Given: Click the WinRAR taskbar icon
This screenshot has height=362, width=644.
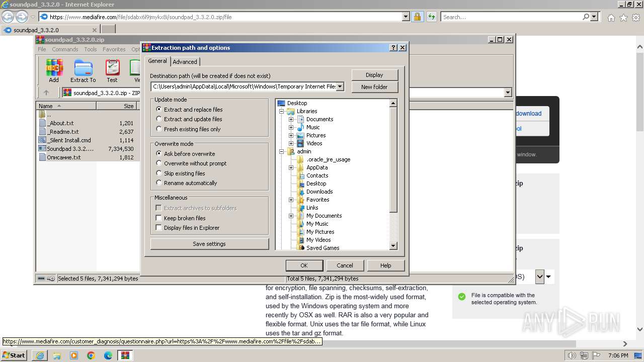Looking at the screenshot, I should (x=125, y=355).
